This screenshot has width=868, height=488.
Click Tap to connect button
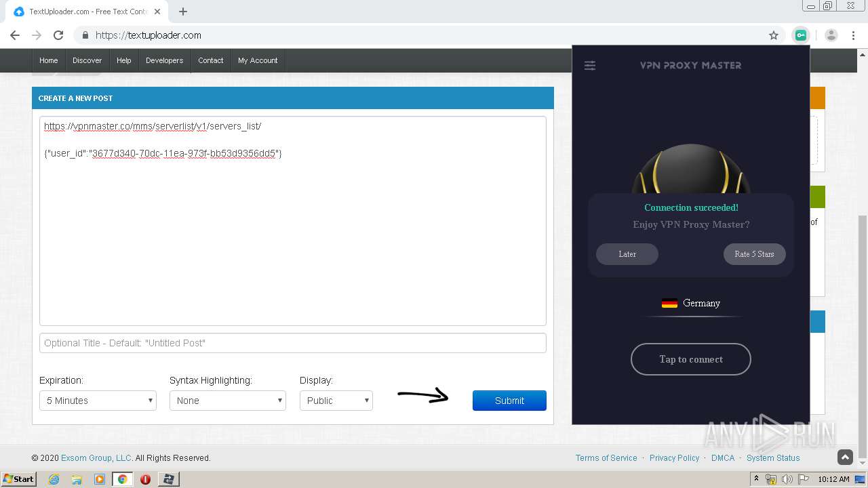click(691, 359)
